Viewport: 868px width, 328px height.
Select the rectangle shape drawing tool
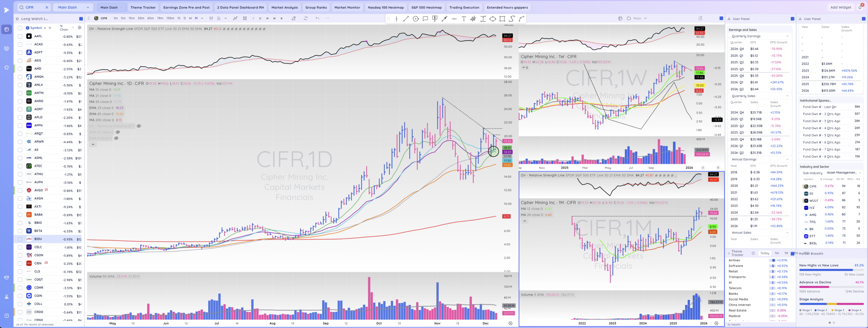click(502, 19)
